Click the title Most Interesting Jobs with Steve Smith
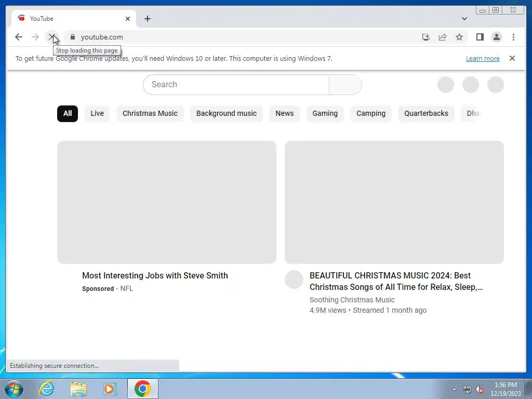 point(155,275)
